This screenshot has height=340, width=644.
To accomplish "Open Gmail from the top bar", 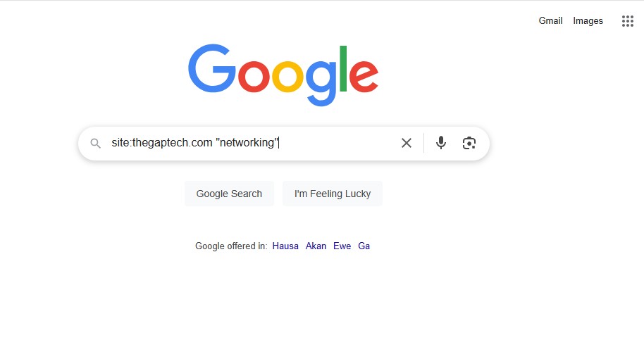I will (550, 20).
